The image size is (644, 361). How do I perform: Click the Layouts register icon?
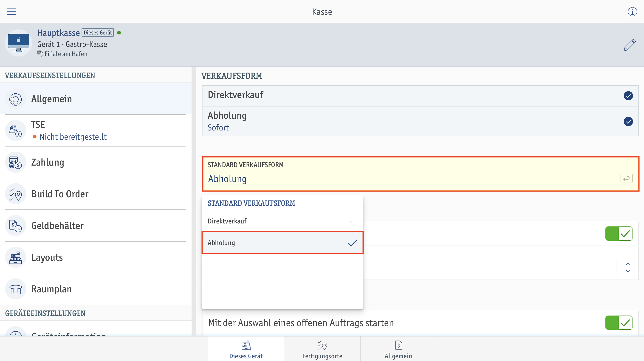(x=15, y=257)
